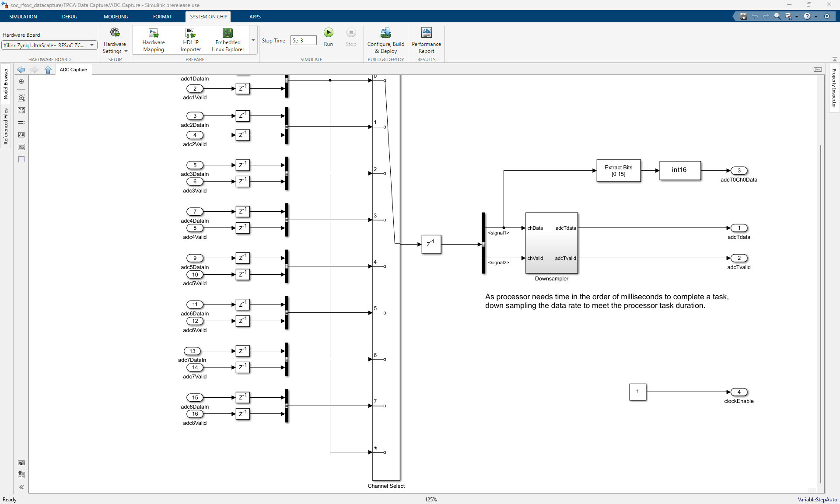Click the Annotation text tool icon
Screen dimensions: 840x504
(x=21, y=135)
